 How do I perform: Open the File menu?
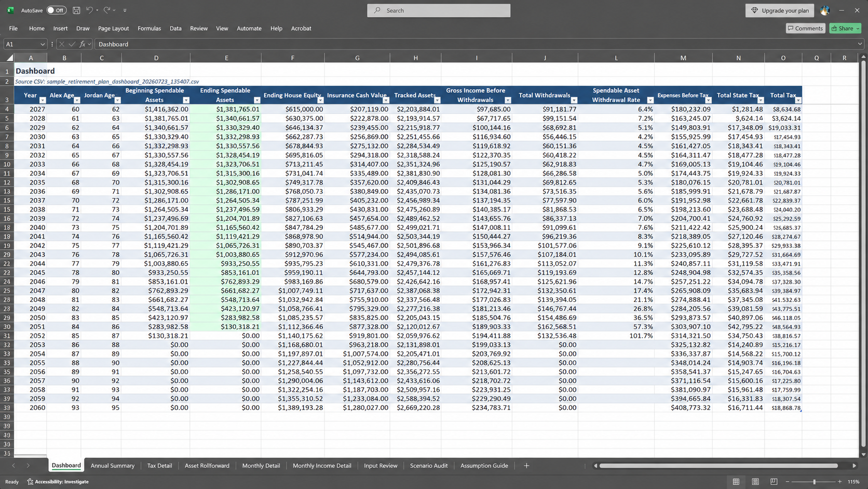[x=13, y=28]
